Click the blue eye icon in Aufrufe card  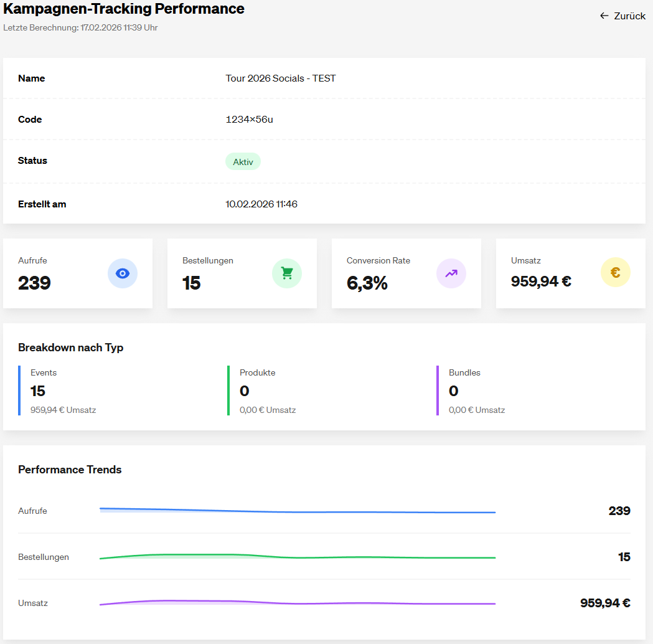(x=123, y=273)
